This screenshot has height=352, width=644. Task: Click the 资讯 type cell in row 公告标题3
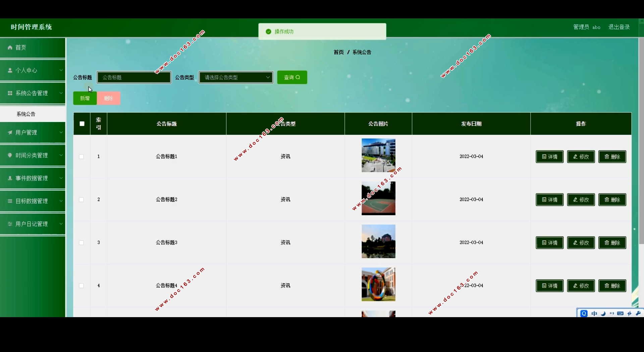coord(285,242)
